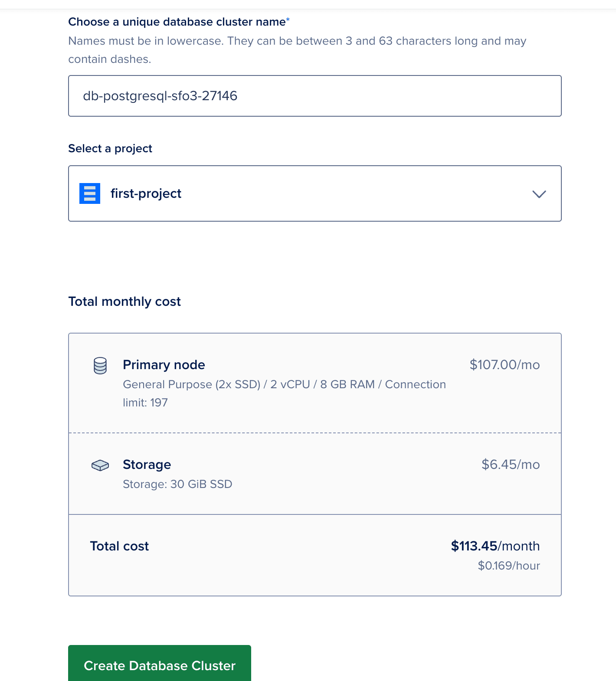Screen dimensions: 616x681
Task: Click the Select a project label
Action: tap(110, 148)
